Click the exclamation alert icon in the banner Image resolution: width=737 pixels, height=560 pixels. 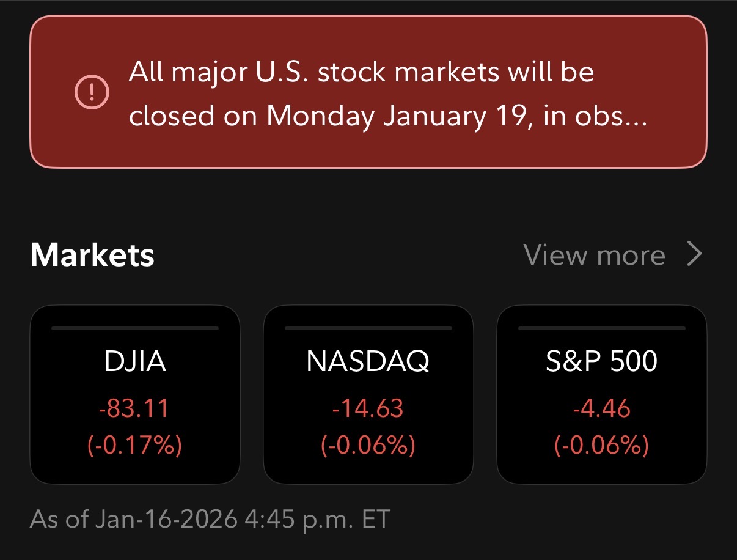tap(92, 92)
